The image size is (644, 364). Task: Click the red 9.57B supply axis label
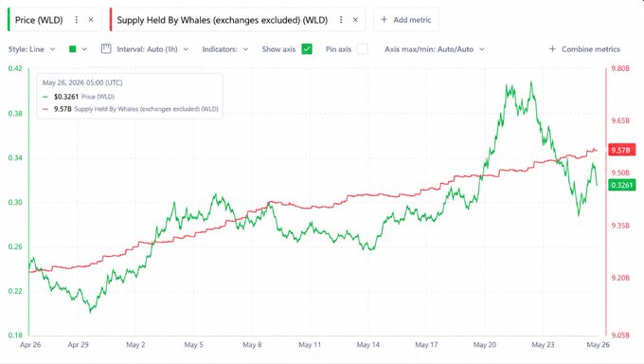tap(622, 150)
